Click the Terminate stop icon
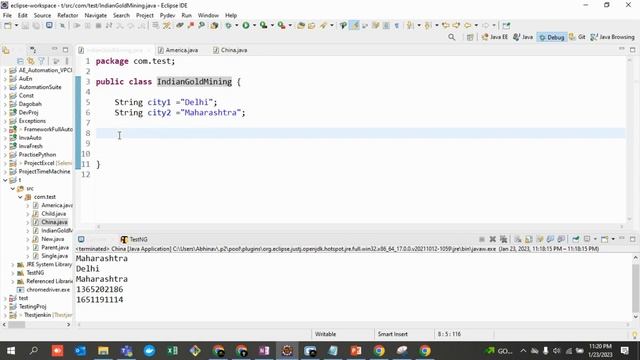The width and height of the screenshot is (640, 360). point(98,25)
